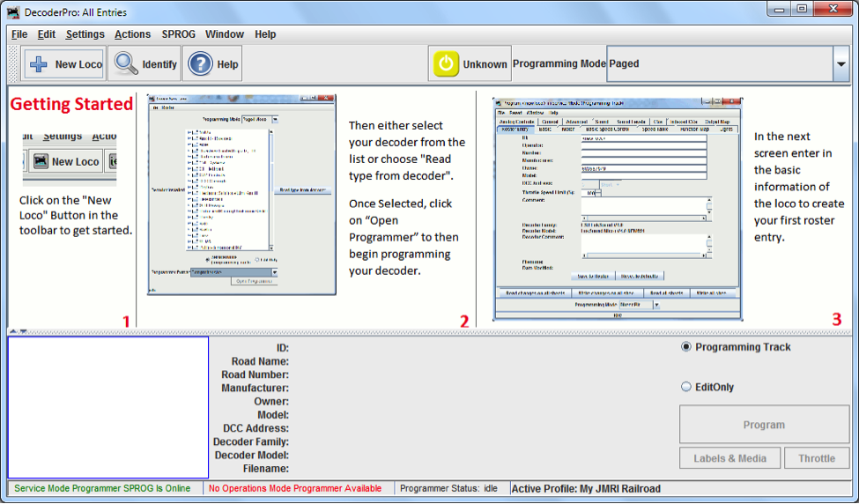Maximize the DecoderPro window
The width and height of the screenshot is (859, 504).
tap(802, 9)
